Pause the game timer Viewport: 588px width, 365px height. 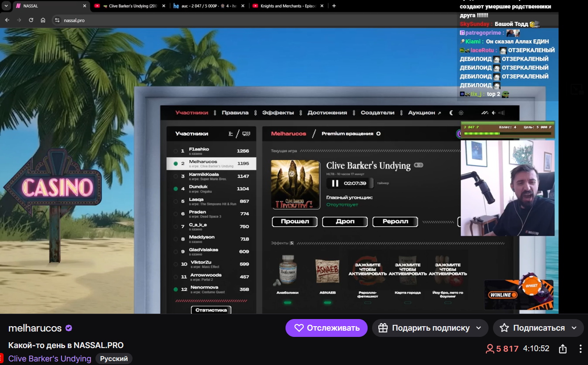tap(335, 183)
